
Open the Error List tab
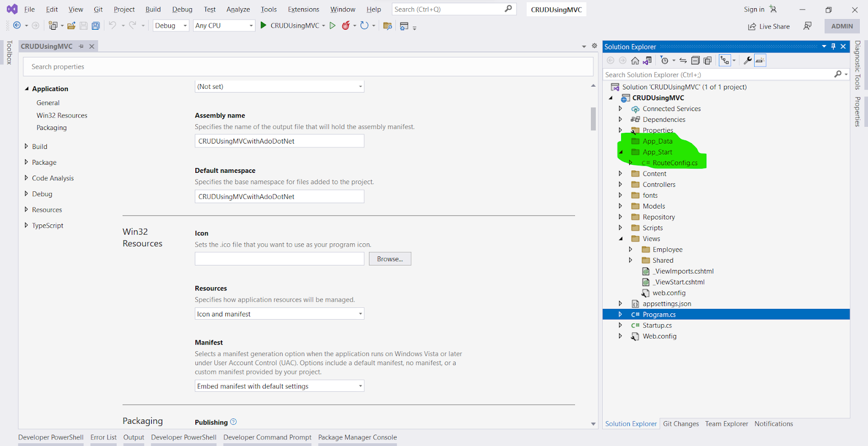click(x=104, y=437)
